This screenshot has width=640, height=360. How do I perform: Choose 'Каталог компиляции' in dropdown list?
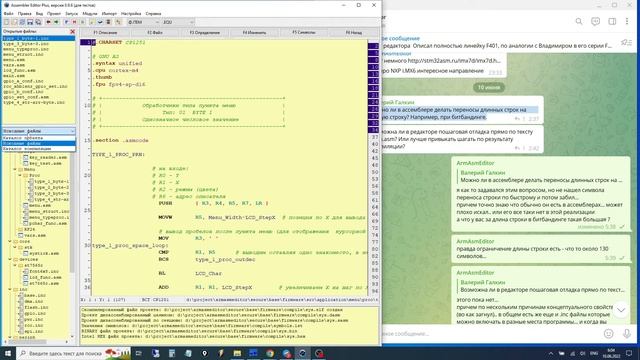coord(38,149)
